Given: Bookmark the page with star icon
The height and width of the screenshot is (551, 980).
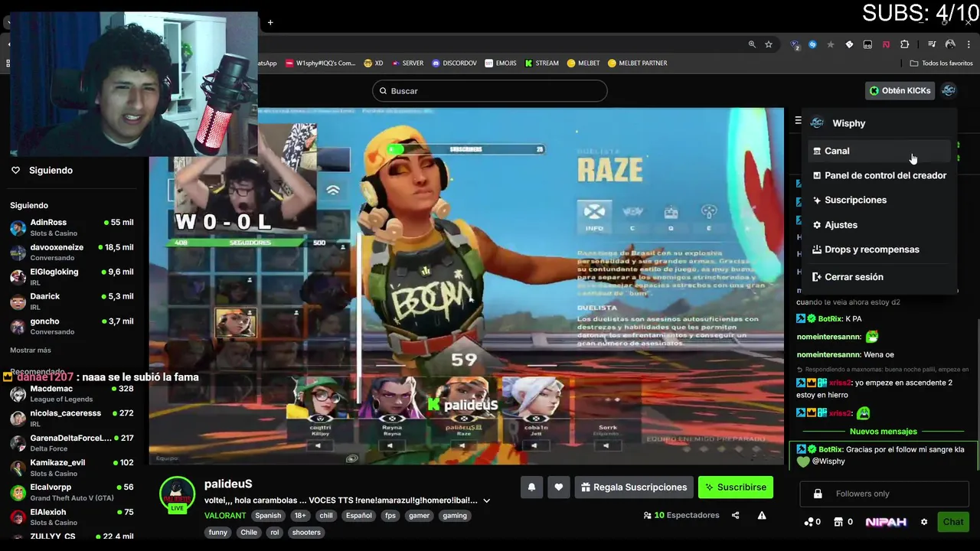Looking at the screenshot, I should tap(769, 44).
